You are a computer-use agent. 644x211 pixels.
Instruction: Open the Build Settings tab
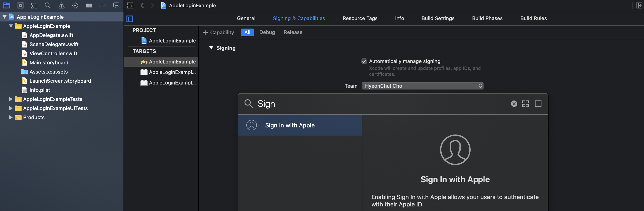click(x=438, y=18)
